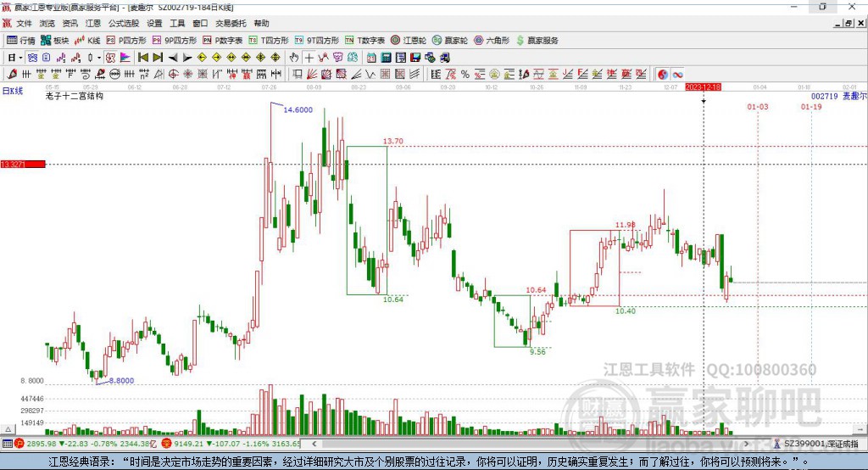Open the 9T四方形 tool
Screen dimensions: 868x470
317,41
